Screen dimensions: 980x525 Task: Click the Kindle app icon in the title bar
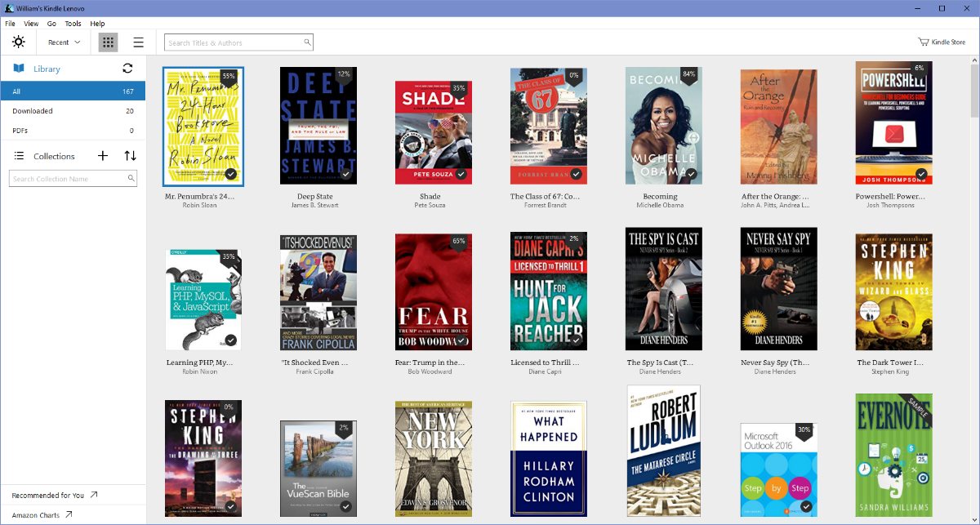coord(9,7)
